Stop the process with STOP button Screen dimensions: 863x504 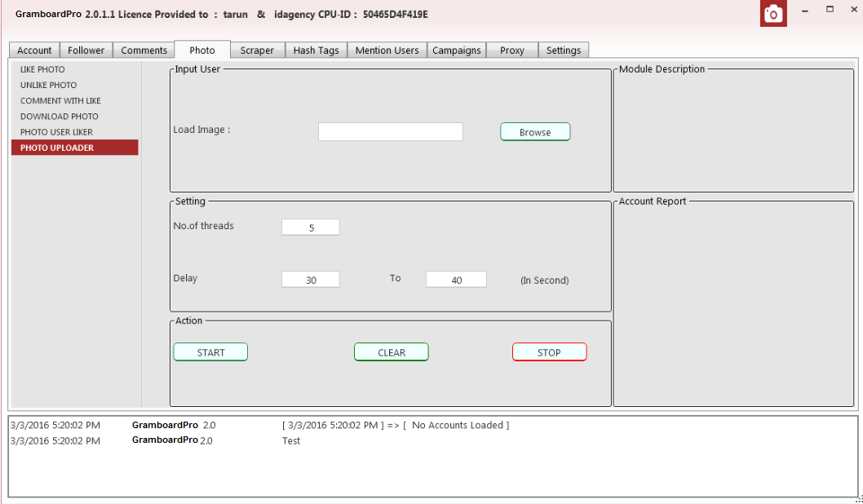pyautogui.click(x=549, y=352)
